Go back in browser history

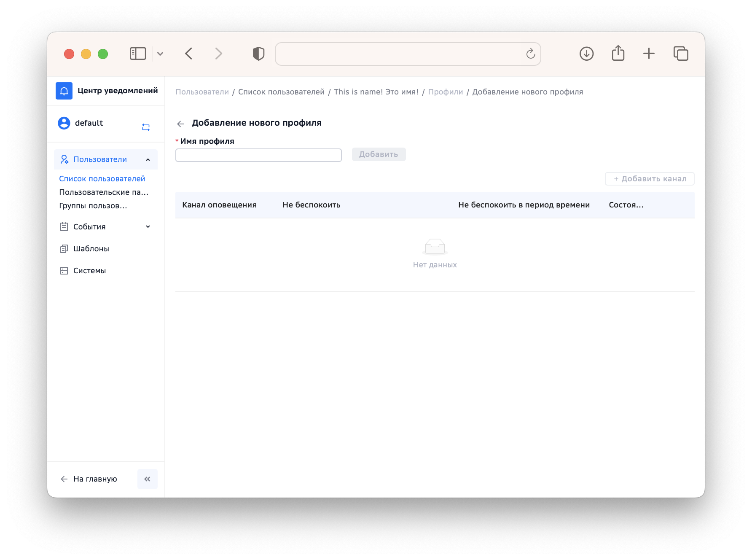point(189,54)
